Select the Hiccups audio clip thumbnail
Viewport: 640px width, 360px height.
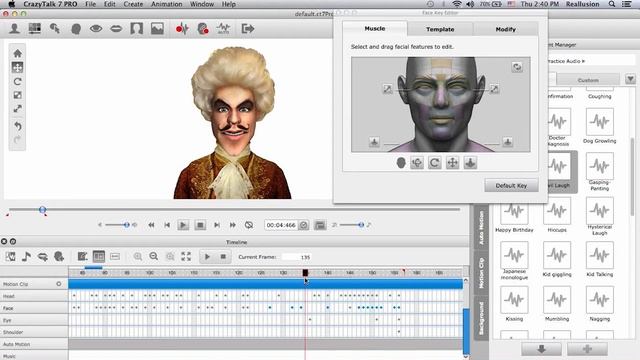[557, 211]
